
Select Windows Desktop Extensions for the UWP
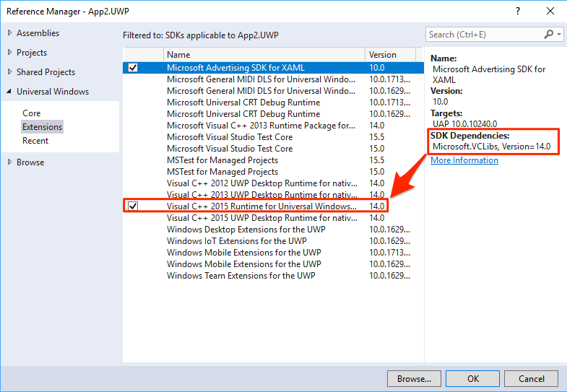pos(273,230)
